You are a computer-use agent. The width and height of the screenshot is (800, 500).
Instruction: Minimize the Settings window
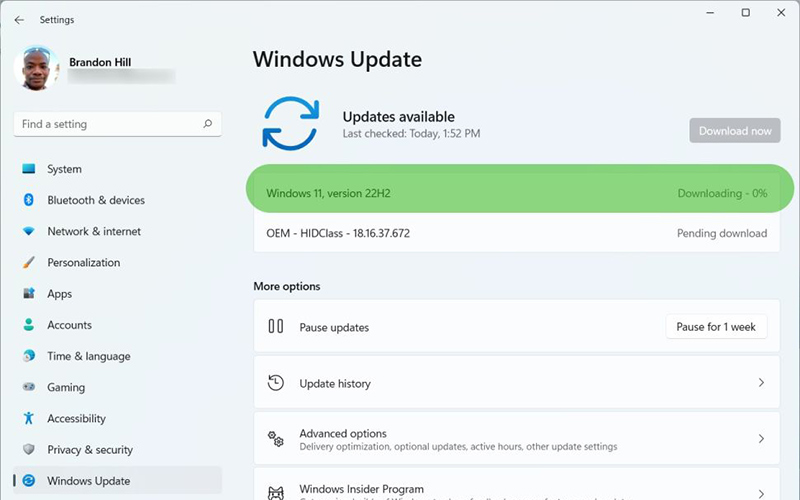click(x=710, y=12)
